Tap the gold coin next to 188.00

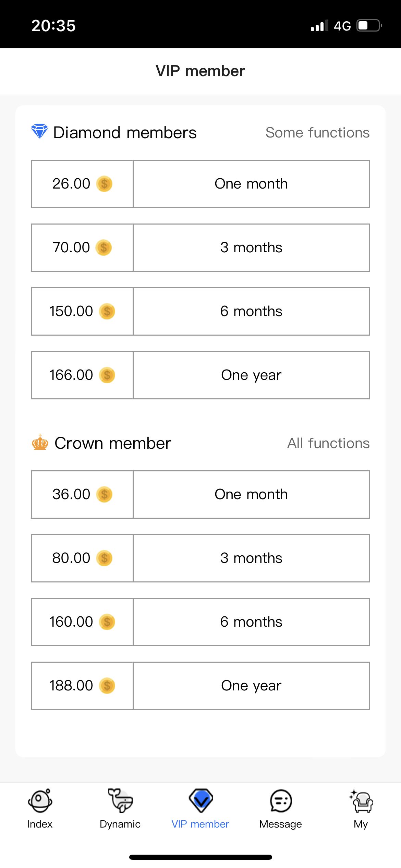[107, 686]
